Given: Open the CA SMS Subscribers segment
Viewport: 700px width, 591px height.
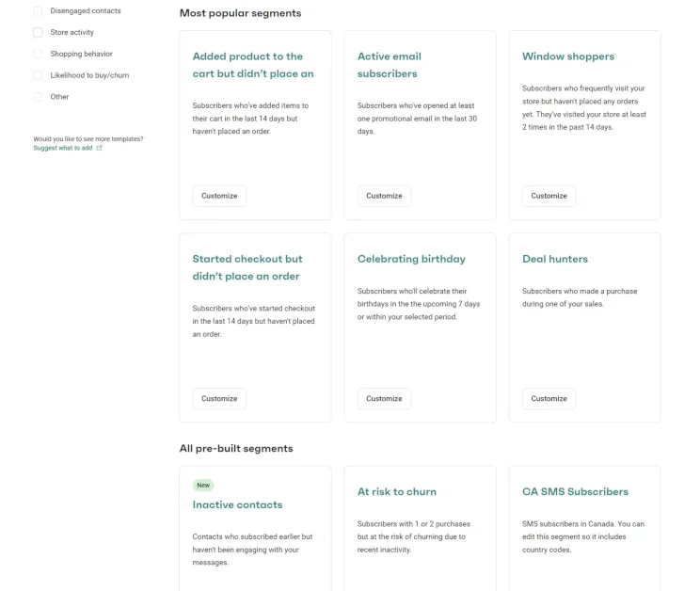Looking at the screenshot, I should point(575,491).
